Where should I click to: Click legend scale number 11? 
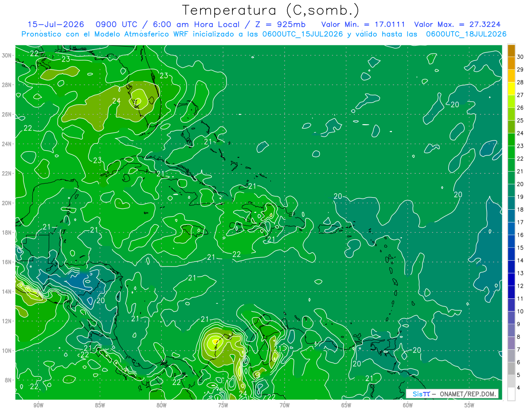[520, 299]
